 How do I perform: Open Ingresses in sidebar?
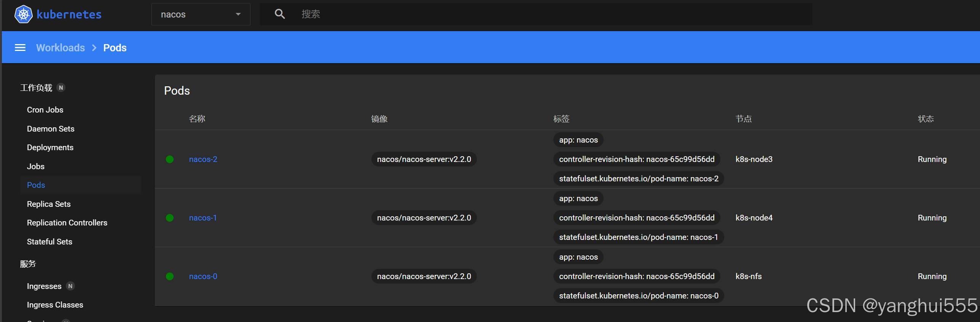(44, 286)
